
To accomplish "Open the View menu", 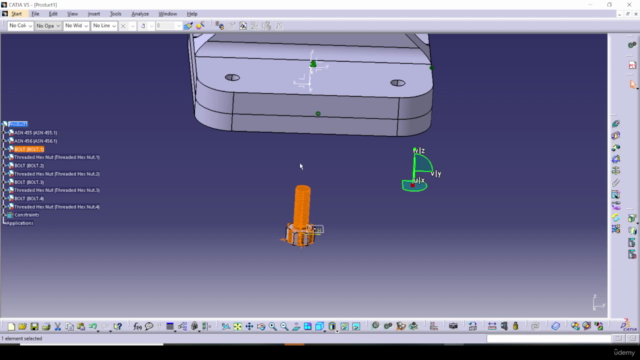I will tap(72, 14).
